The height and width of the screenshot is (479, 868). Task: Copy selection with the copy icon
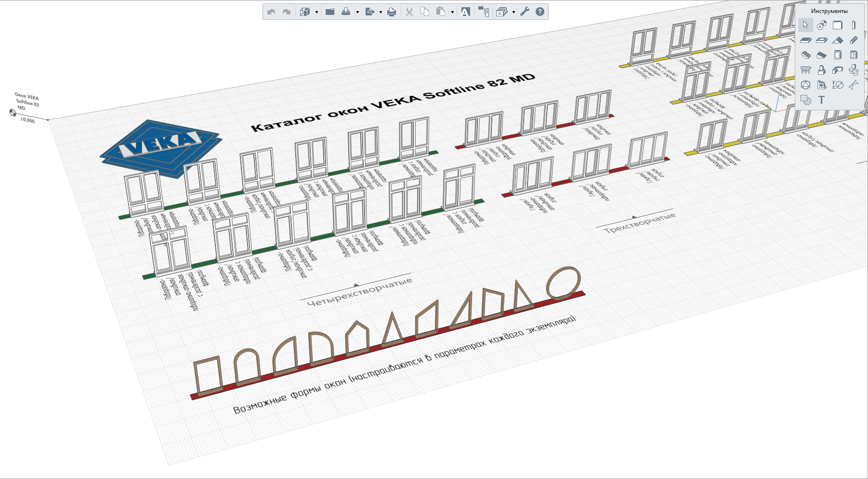click(425, 12)
